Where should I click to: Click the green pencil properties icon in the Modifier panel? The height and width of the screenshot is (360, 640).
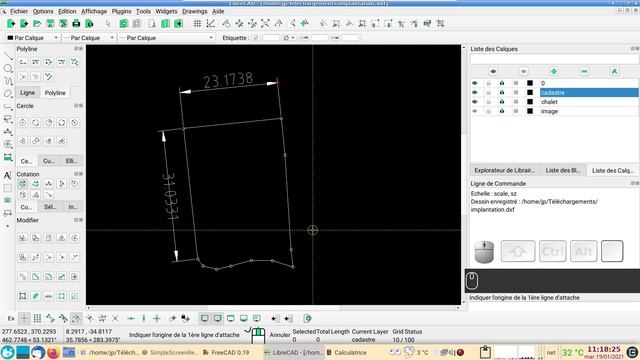pyautogui.click(x=36, y=296)
